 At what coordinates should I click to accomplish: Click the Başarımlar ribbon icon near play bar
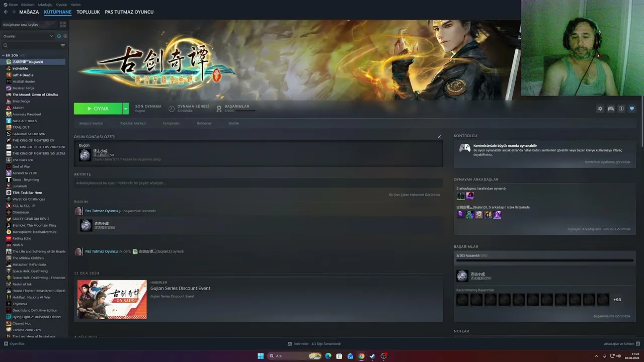[x=219, y=109]
